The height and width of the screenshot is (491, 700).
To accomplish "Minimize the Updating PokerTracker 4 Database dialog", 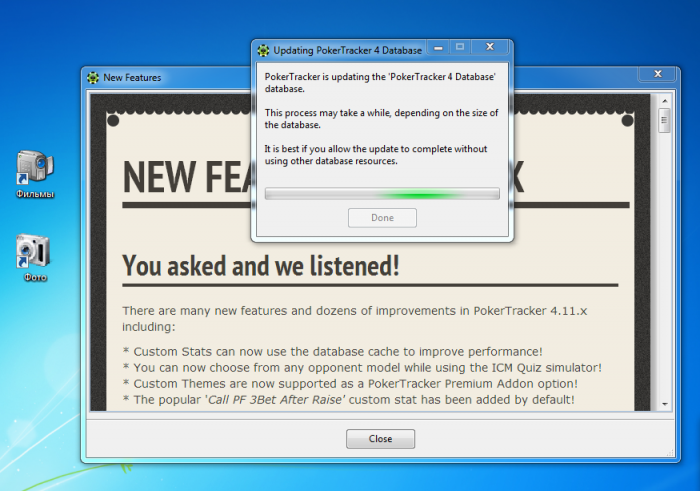I will [x=438, y=47].
